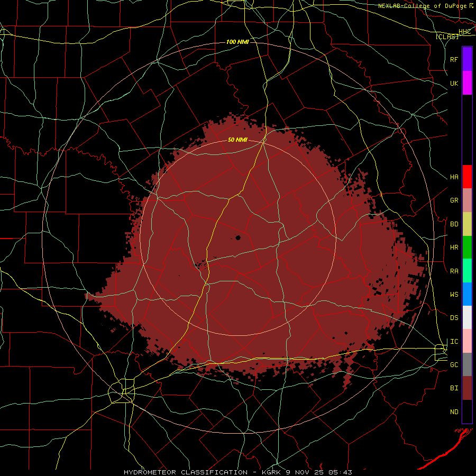Click the DS legend label

tap(454, 318)
